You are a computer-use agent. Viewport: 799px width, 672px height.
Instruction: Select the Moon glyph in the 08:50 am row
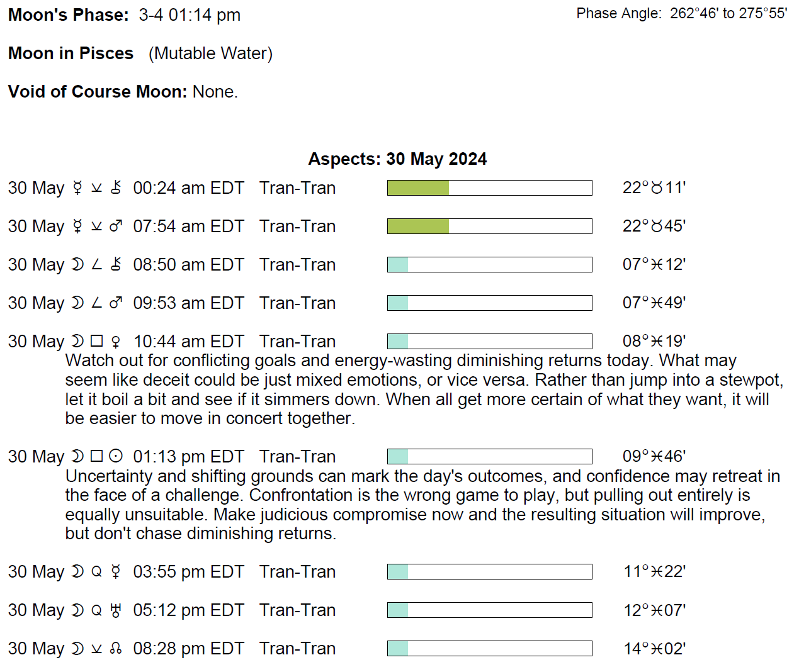coord(77,265)
